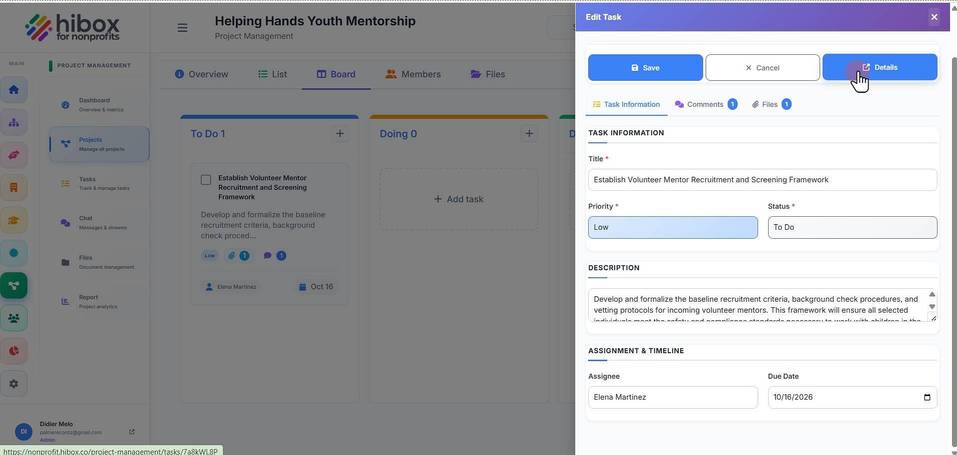Click into the task Title input field

tap(762, 180)
